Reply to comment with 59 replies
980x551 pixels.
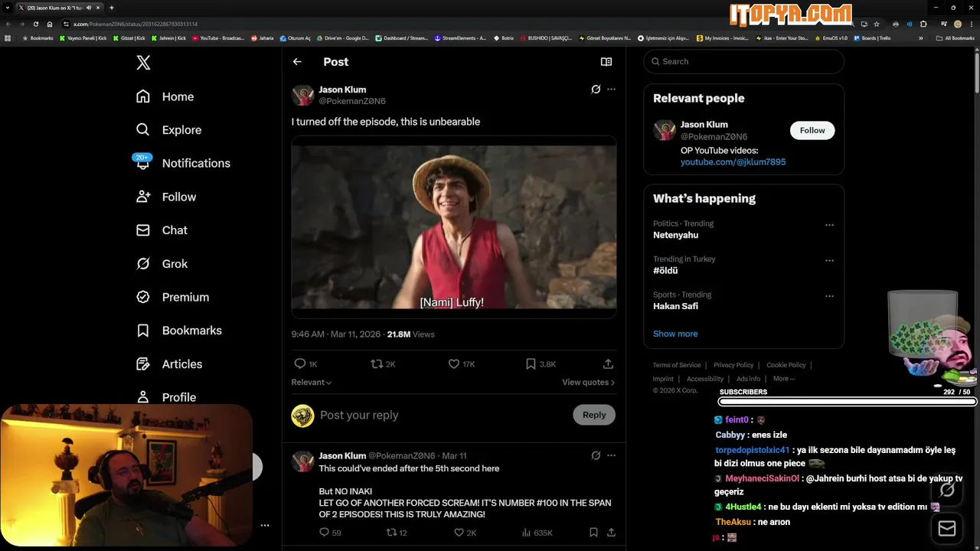coord(330,533)
